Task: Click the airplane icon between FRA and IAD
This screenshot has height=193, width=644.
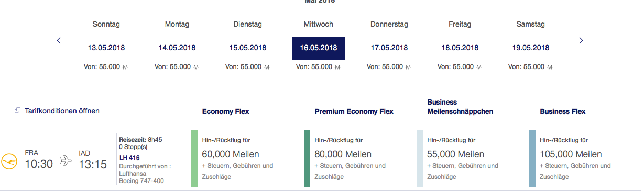Action: tap(66, 161)
